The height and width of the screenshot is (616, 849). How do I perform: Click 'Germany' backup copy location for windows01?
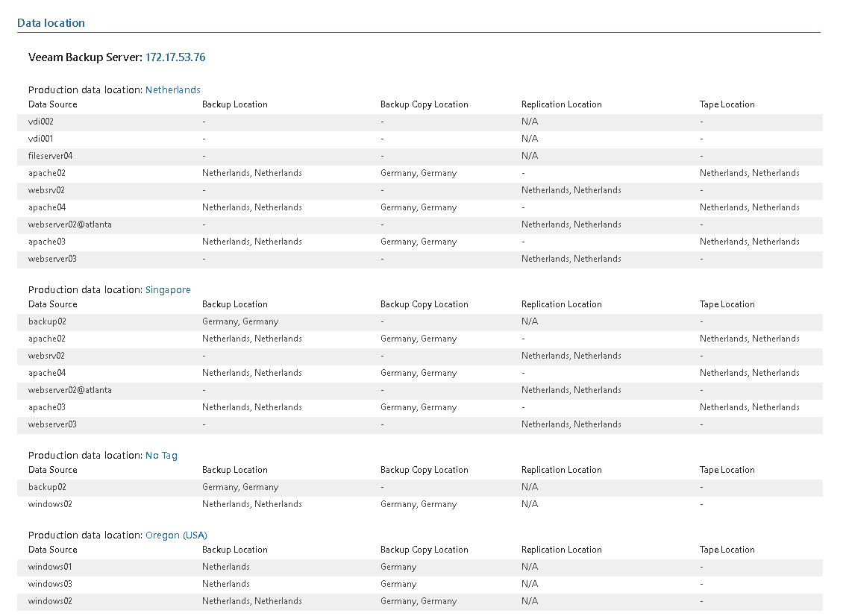pos(398,567)
